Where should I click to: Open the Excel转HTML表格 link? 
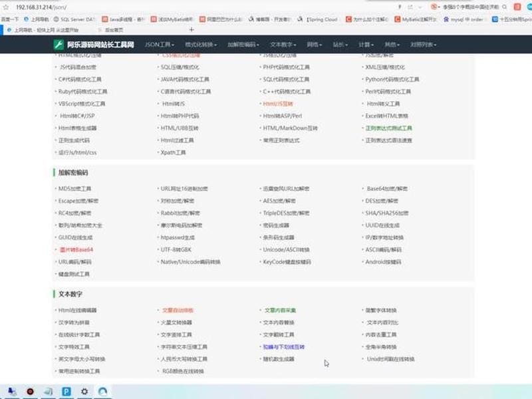point(386,116)
